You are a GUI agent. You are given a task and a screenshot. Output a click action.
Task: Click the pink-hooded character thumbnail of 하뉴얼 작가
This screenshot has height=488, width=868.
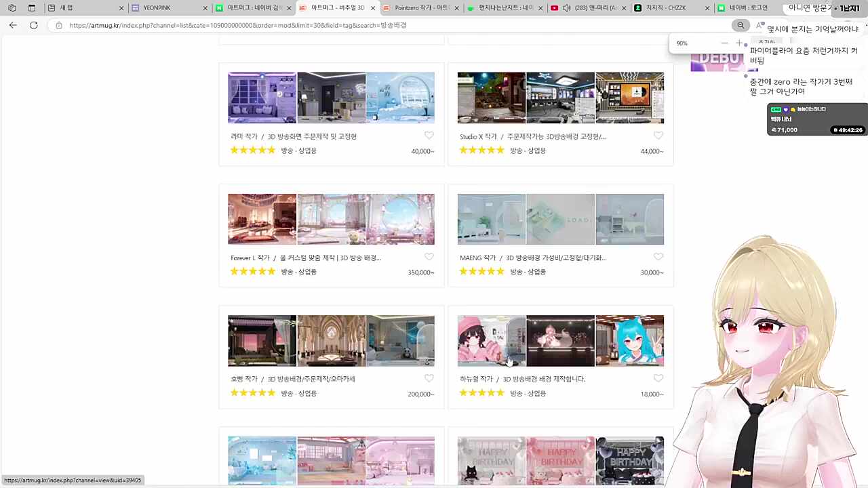tap(492, 340)
